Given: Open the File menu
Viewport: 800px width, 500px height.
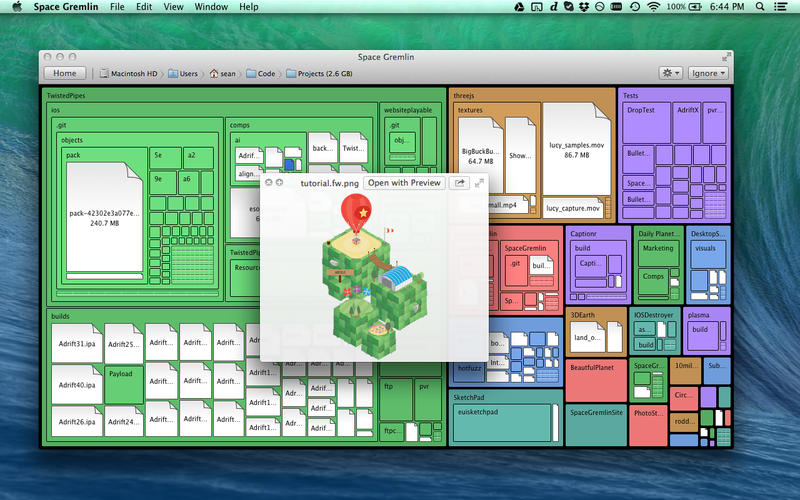Looking at the screenshot, I should [117, 7].
